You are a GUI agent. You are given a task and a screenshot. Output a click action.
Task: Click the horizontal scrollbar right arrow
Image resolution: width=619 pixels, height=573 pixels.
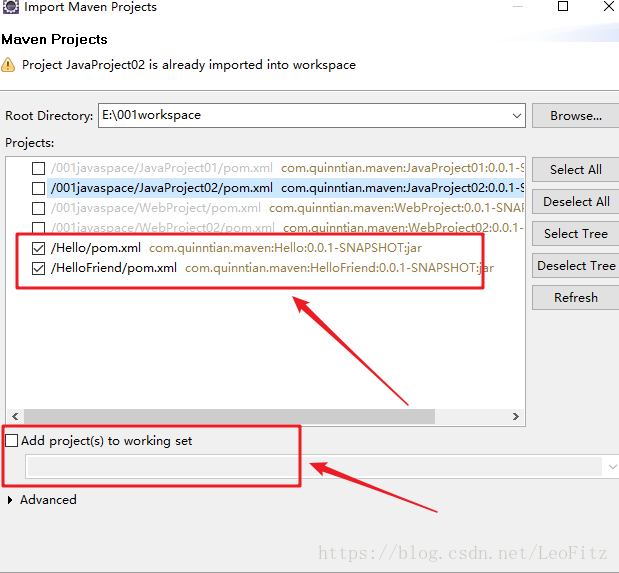pyautogui.click(x=516, y=416)
